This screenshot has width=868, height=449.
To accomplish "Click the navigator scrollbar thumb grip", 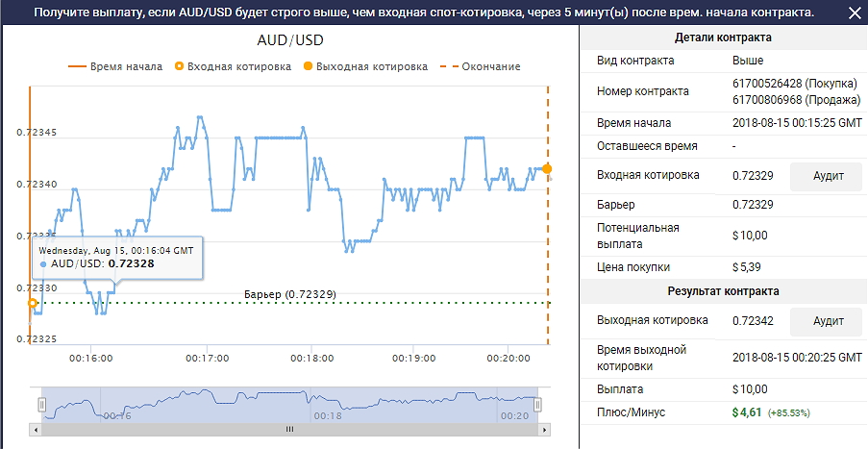I will coord(289,429).
